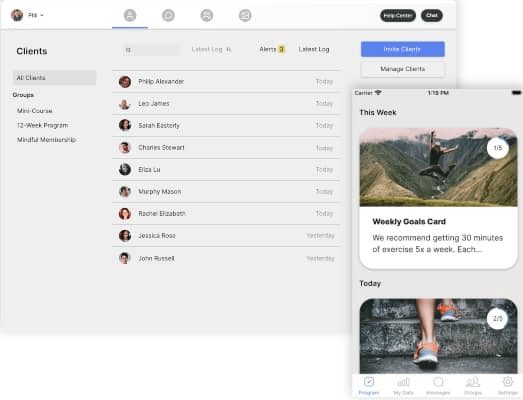The image size is (523, 400).
Task: Open the My Data tab in mobile app
Action: tap(404, 386)
